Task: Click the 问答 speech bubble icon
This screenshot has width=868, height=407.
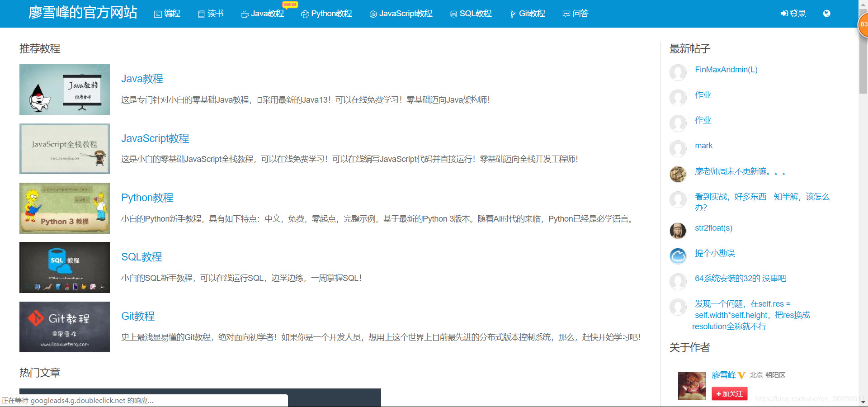Action: click(x=566, y=14)
